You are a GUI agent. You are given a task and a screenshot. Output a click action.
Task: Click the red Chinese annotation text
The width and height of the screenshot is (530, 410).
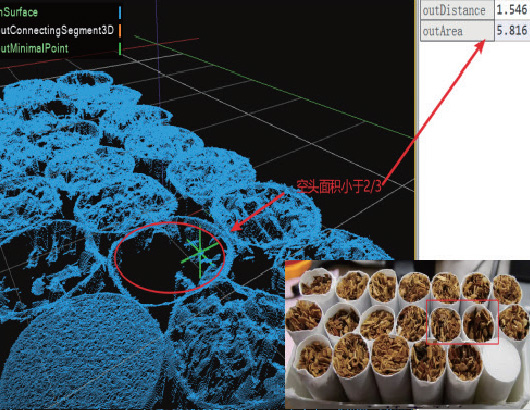339,186
